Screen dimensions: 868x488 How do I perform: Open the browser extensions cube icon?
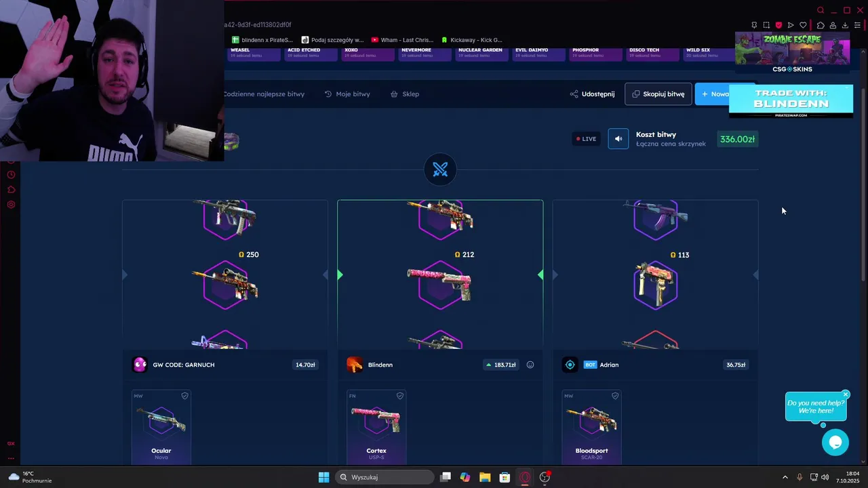coord(821,25)
